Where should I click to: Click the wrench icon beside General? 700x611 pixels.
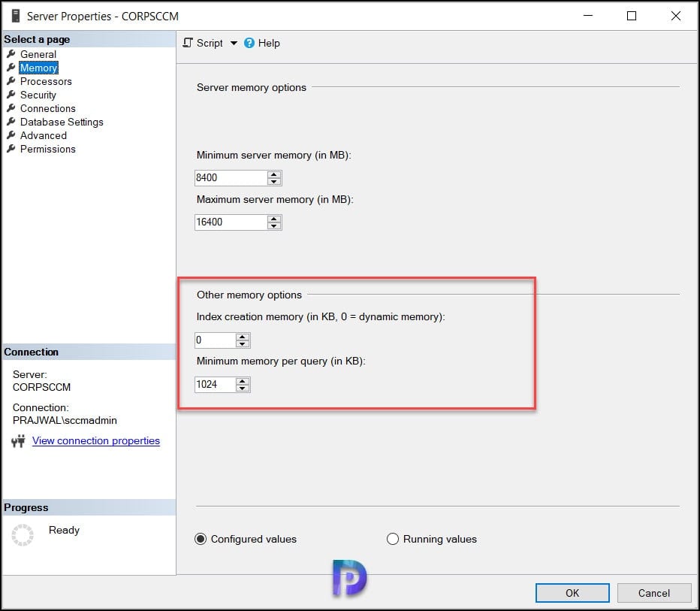click(11, 53)
